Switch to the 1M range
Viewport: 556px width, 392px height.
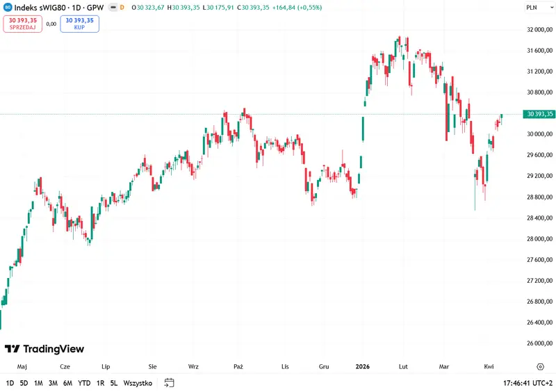[x=38, y=383]
